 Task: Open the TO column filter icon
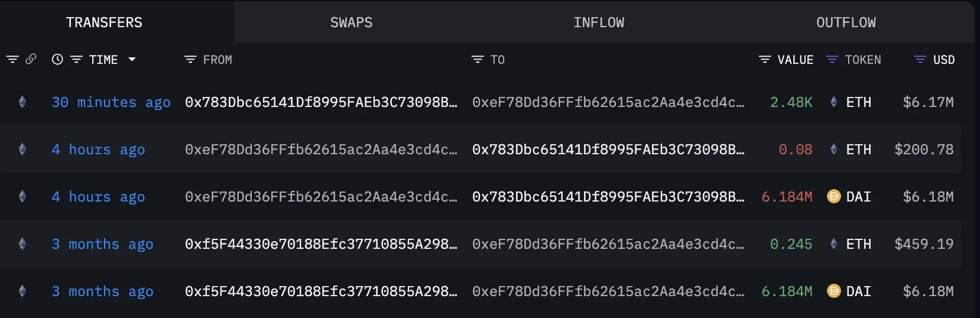[x=478, y=60]
